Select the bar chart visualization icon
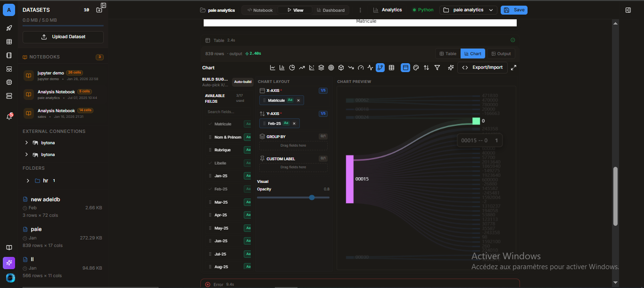 282,67
